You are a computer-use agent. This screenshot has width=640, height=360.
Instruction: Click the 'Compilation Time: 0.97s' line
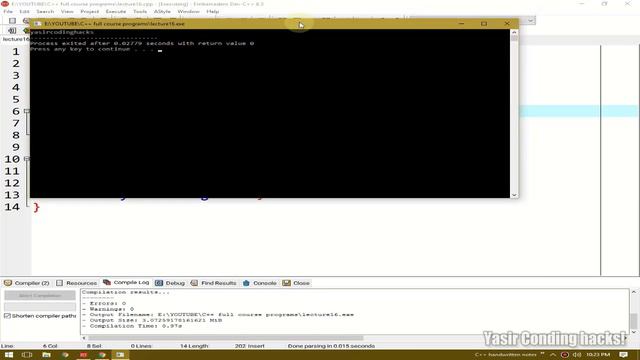(x=132, y=326)
